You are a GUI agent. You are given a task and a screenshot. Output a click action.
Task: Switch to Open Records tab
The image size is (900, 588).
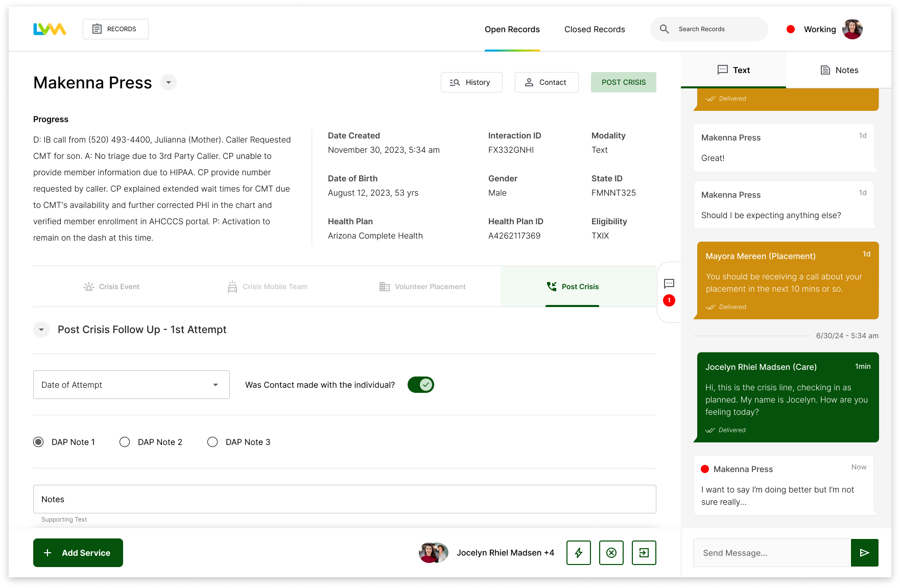pyautogui.click(x=512, y=30)
